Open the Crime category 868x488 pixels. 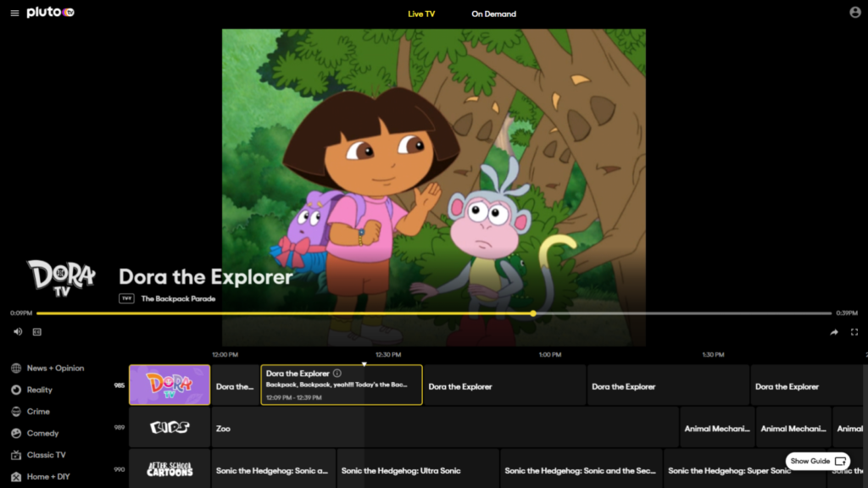click(38, 412)
